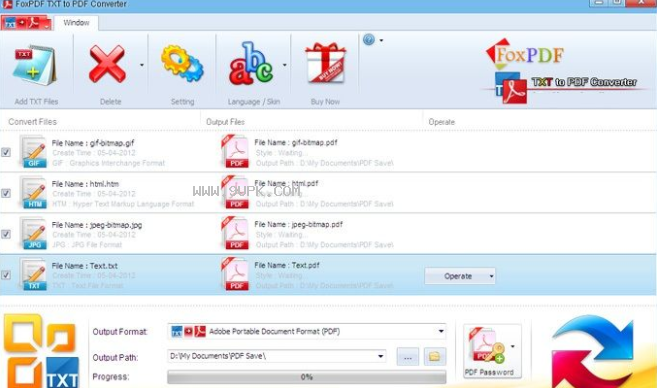
Task: Click the gif-bitmap.gif source file icon
Action: point(34,152)
